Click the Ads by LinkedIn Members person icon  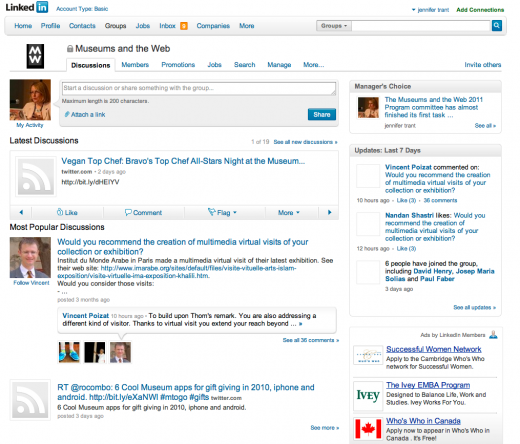tap(493, 335)
